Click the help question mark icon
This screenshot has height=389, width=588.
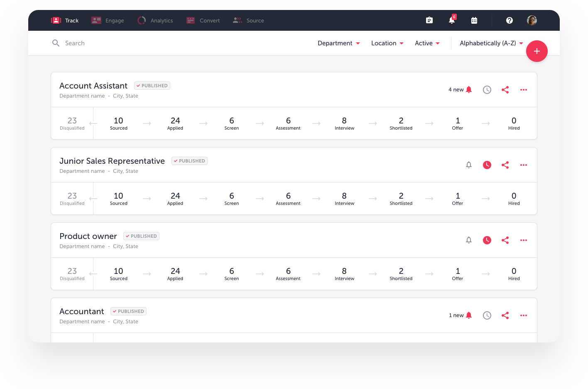tap(510, 20)
